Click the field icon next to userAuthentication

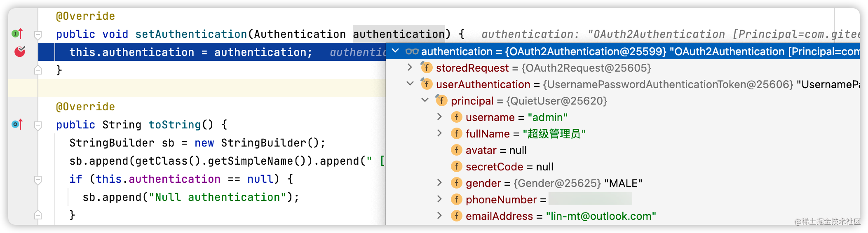[426, 84]
